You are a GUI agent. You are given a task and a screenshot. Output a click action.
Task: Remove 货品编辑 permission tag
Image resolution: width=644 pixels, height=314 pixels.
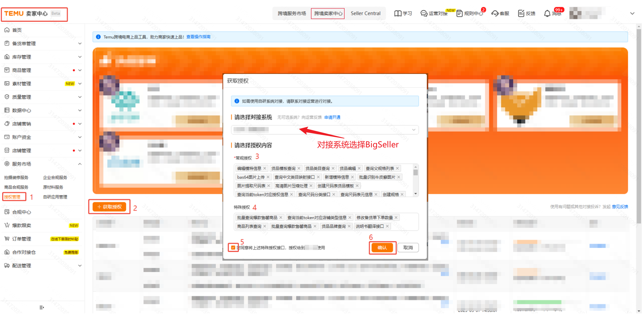pos(359,168)
